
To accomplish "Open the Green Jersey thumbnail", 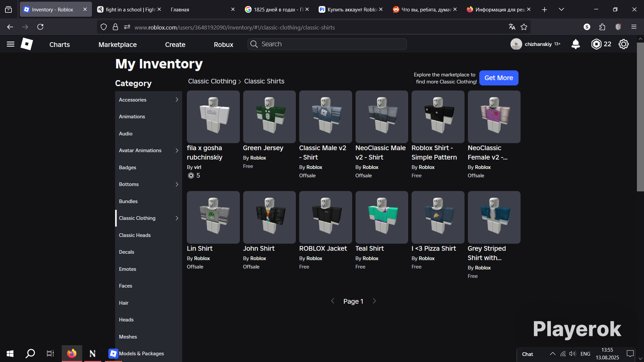I will (269, 117).
